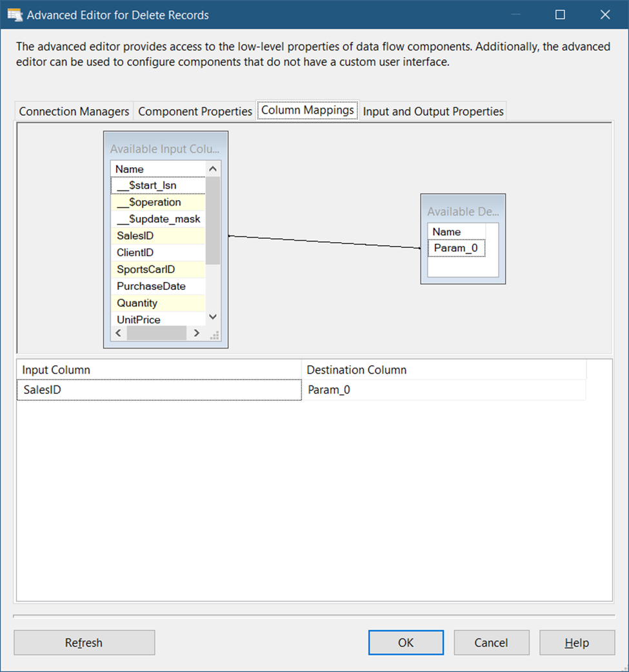Click the left scroll arrow below column names

[118, 332]
